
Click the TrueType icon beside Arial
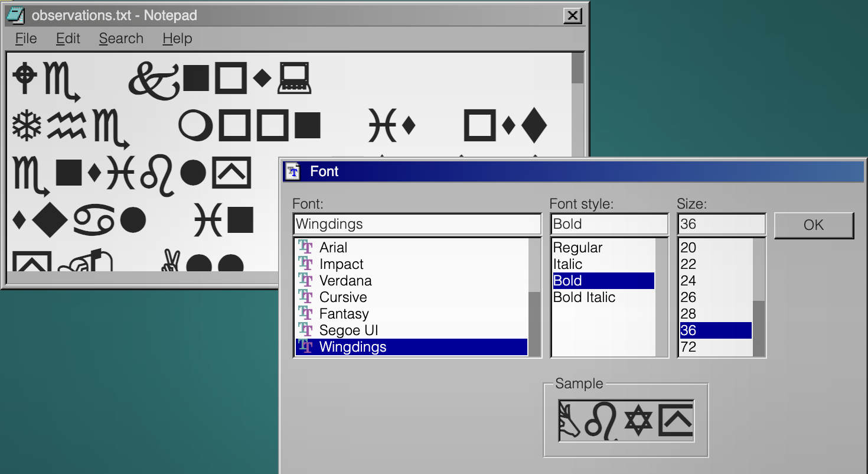(305, 247)
